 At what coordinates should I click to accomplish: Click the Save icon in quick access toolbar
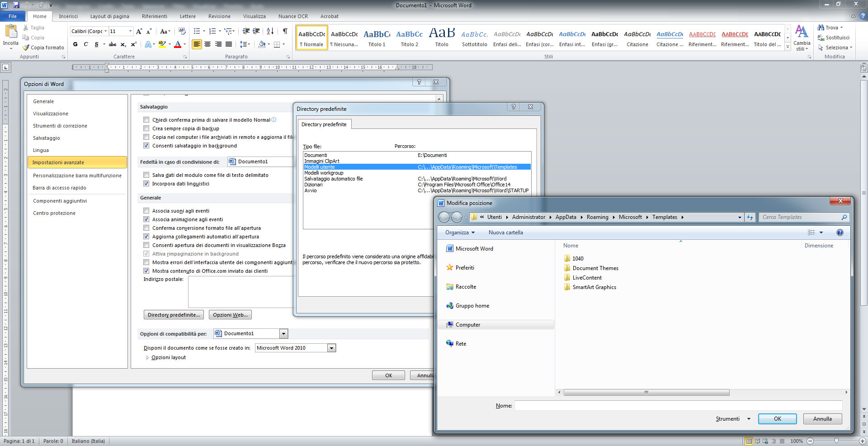pyautogui.click(x=16, y=5)
